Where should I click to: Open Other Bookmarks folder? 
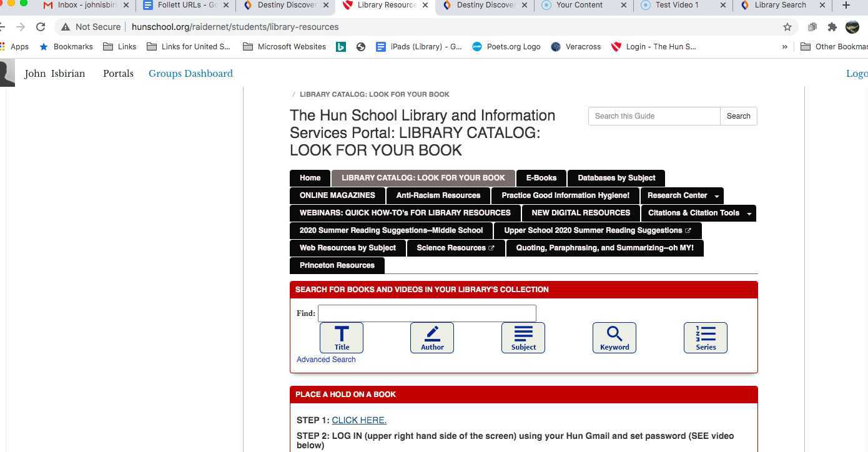pyautogui.click(x=834, y=46)
